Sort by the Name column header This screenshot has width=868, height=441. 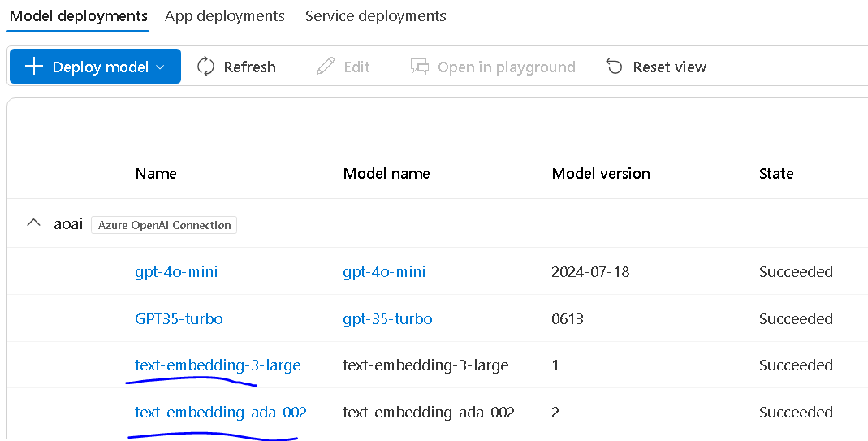(156, 174)
